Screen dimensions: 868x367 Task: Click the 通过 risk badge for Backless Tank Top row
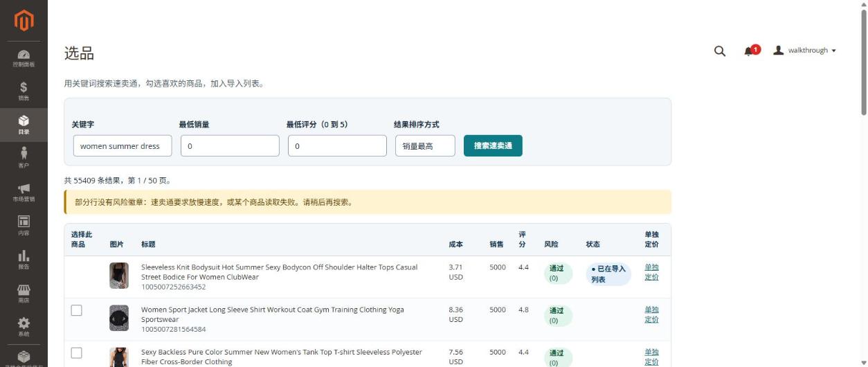pos(558,357)
